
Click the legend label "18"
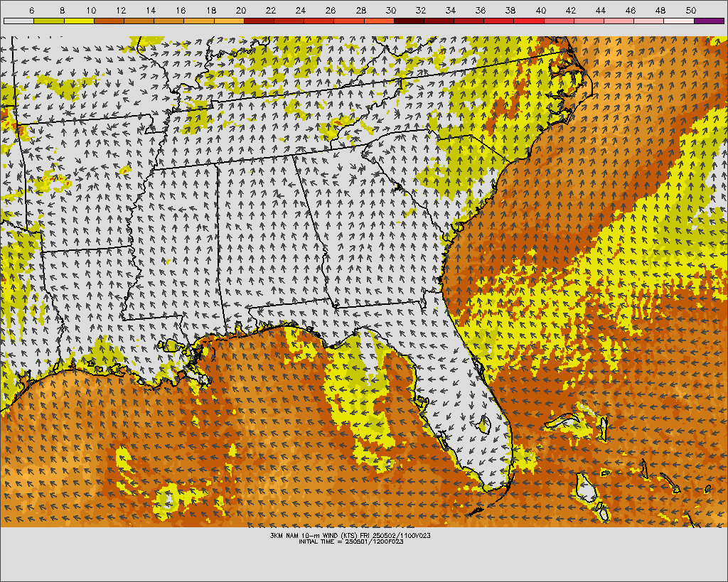coord(210,10)
